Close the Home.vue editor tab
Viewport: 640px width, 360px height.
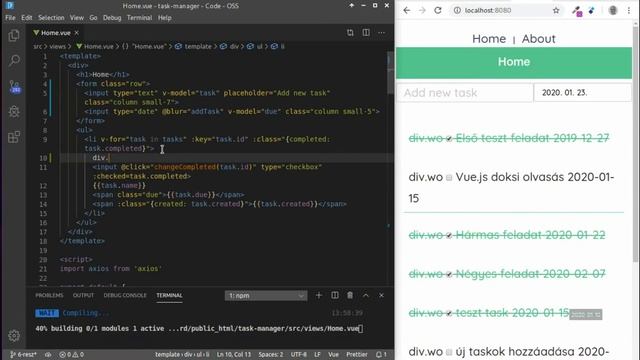click(77, 33)
